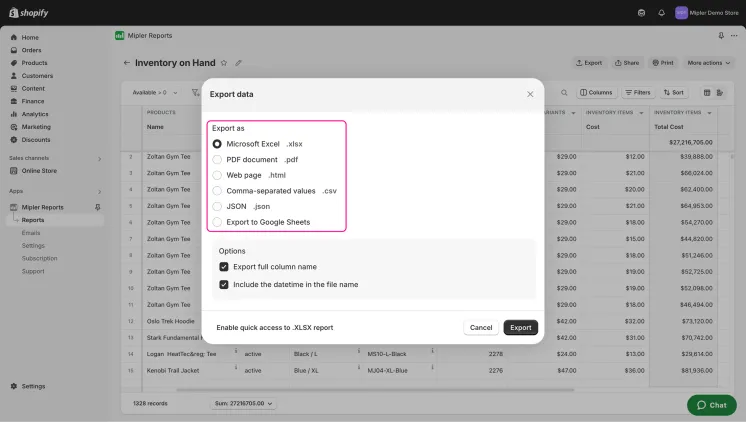Open the Columns button

[597, 93]
